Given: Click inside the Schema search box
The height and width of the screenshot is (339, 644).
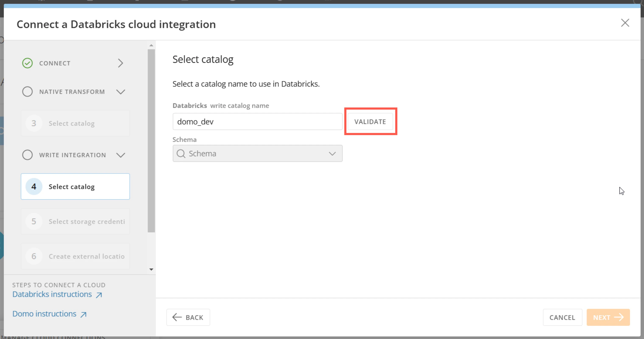Looking at the screenshot, I should point(257,153).
